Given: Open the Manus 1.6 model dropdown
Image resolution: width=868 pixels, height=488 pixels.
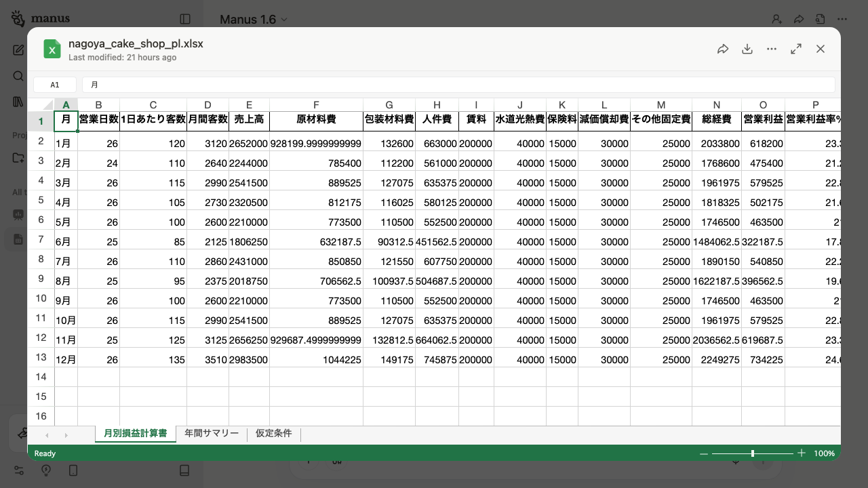Looking at the screenshot, I should (253, 20).
